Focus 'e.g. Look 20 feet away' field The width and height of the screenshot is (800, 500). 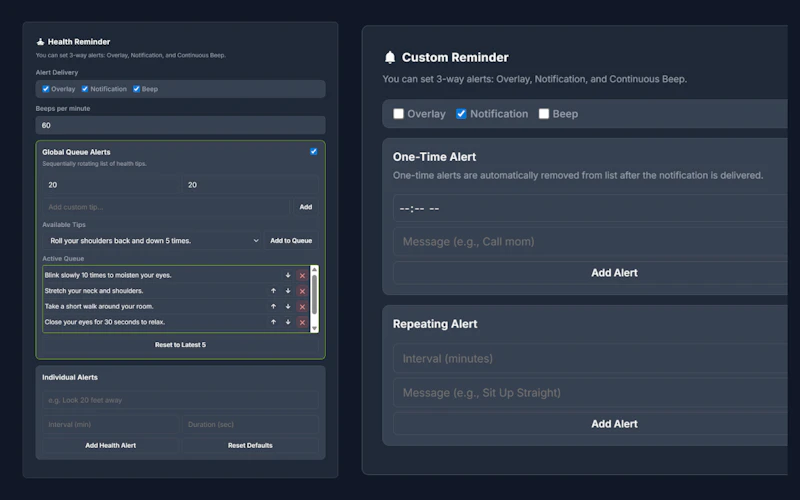pos(180,401)
